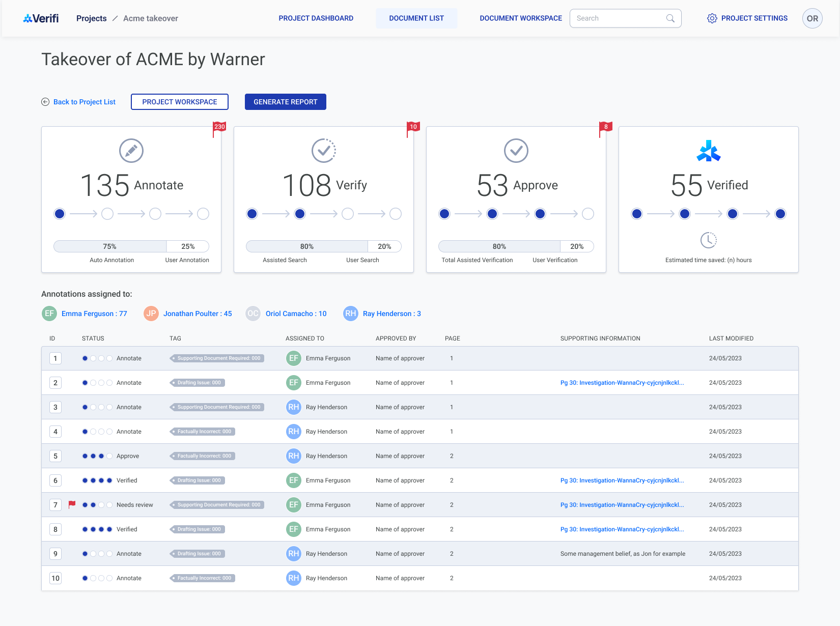Click the red flag with 10 on Verify card
Screen dimensions: 840x626
[x=413, y=129]
